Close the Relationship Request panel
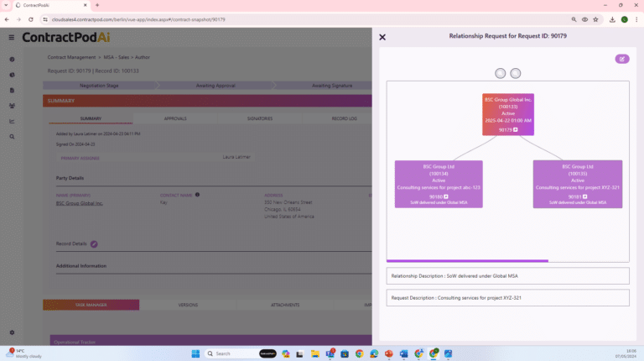The image size is (644, 361). 382,37
